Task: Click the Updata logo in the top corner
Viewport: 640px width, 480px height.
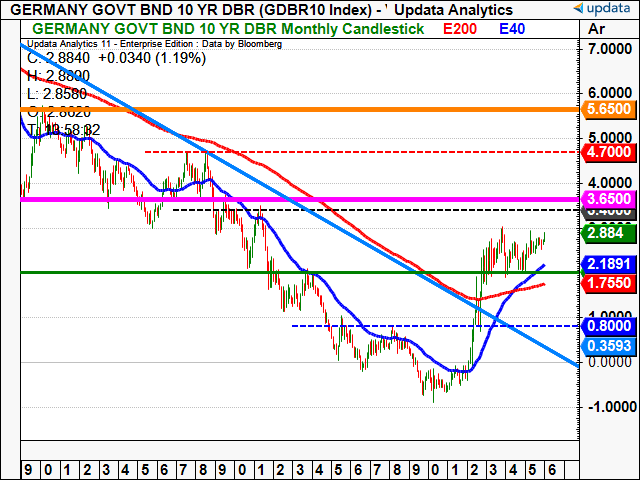Action: [599, 9]
